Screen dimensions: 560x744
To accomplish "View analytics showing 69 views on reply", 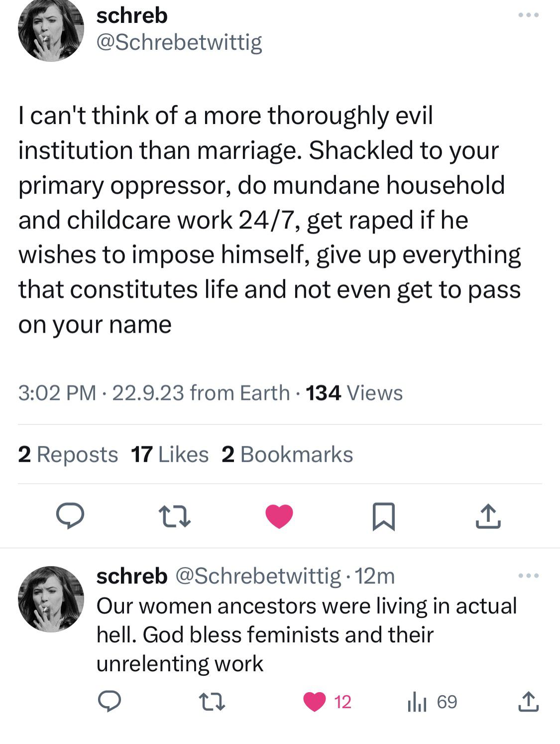I will [432, 702].
